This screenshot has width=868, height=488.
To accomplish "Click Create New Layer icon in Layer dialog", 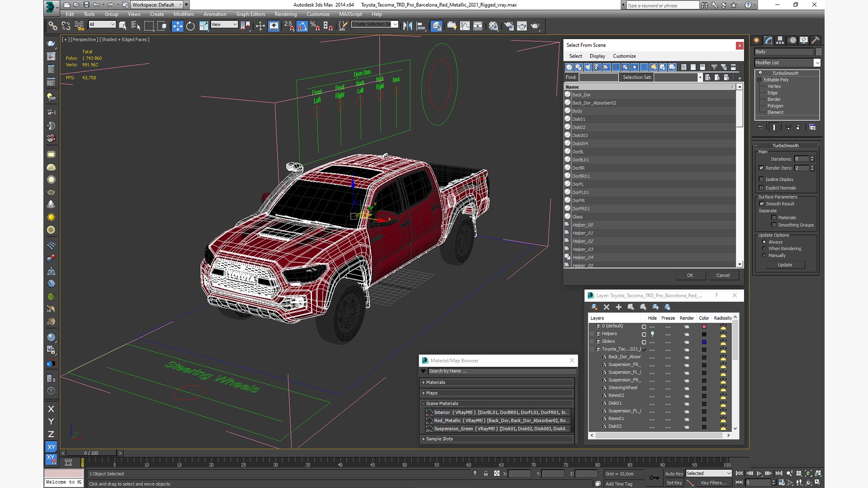I will (x=594, y=307).
